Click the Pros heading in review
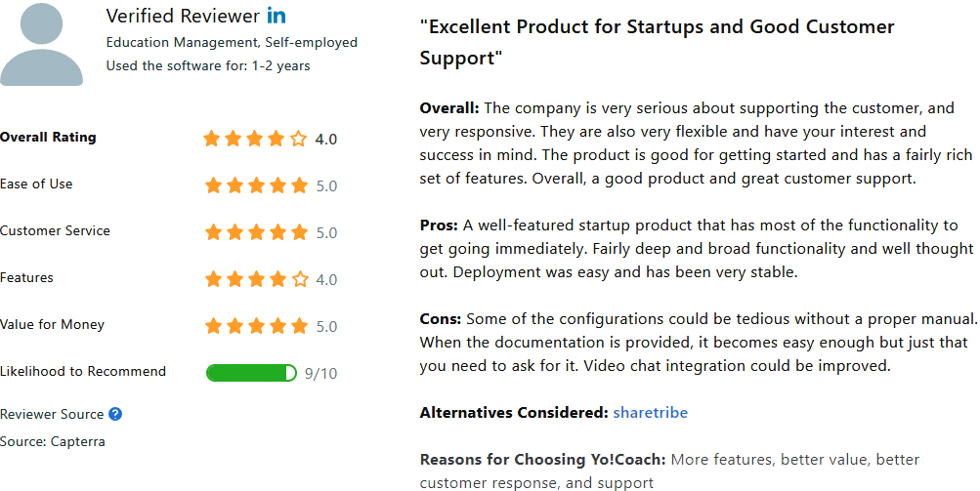Screen dimensions: 980x491 [439, 225]
